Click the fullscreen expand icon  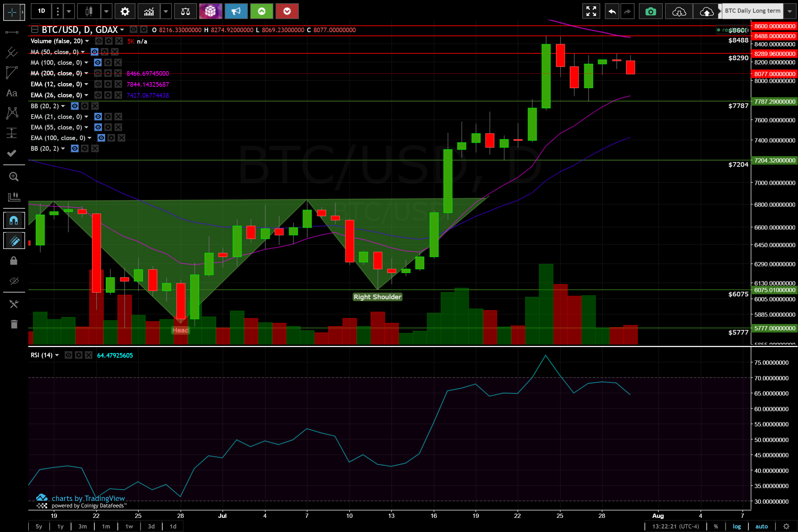[591, 12]
